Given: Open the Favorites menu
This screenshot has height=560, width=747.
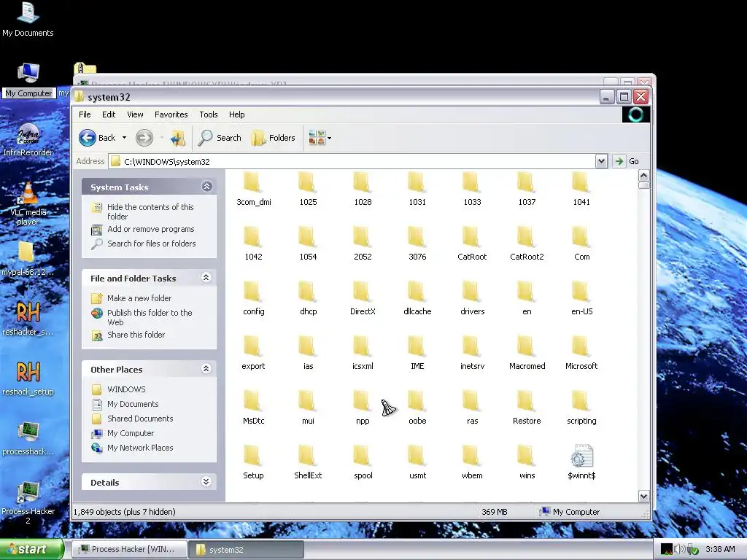Looking at the screenshot, I should point(171,114).
